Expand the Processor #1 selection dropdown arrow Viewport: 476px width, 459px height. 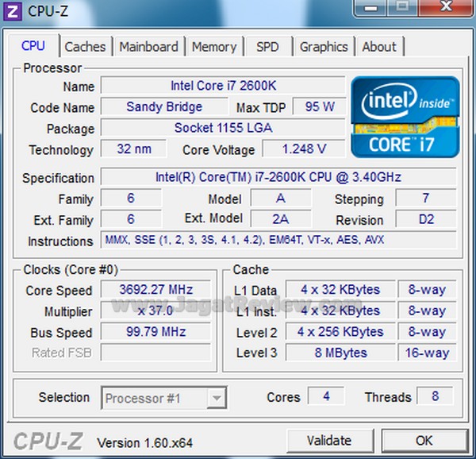click(217, 397)
